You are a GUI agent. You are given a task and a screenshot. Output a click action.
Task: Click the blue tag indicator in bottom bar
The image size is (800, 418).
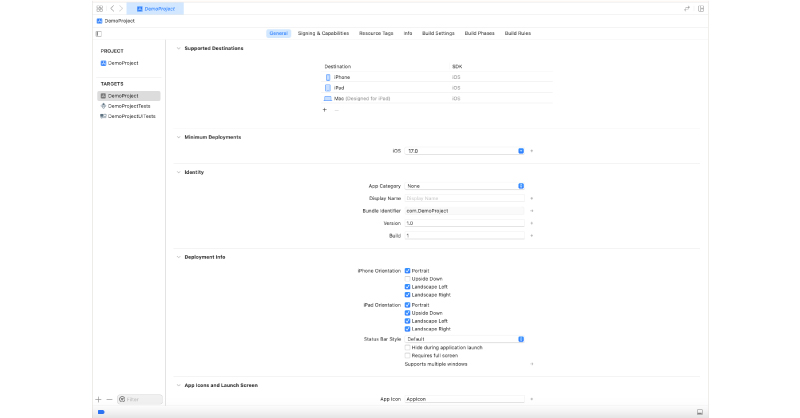(x=101, y=412)
